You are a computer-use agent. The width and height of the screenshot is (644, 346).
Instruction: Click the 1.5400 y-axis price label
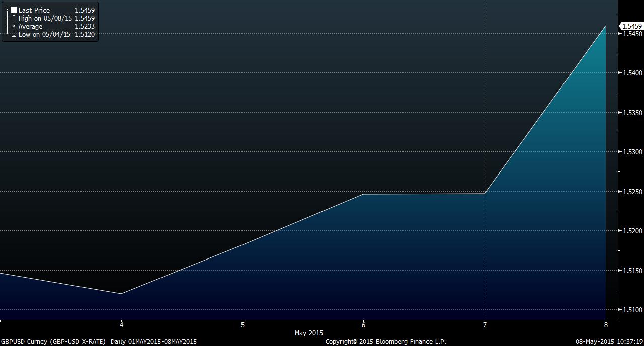coord(631,73)
